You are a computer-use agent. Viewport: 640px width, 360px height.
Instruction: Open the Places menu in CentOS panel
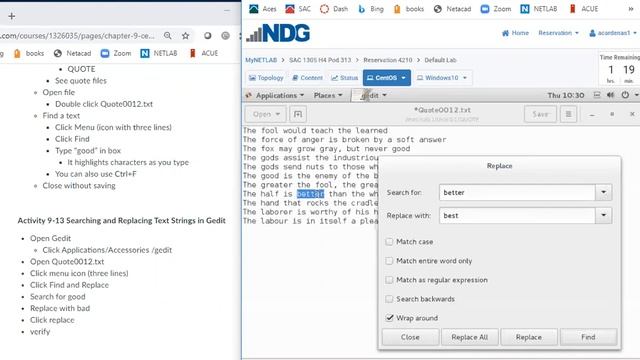pyautogui.click(x=328, y=96)
